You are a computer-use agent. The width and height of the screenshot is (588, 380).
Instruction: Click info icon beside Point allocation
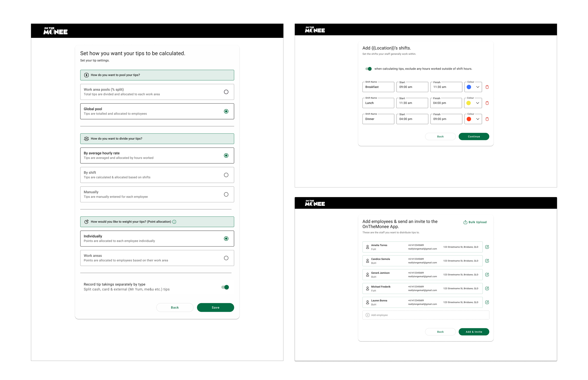[174, 222]
